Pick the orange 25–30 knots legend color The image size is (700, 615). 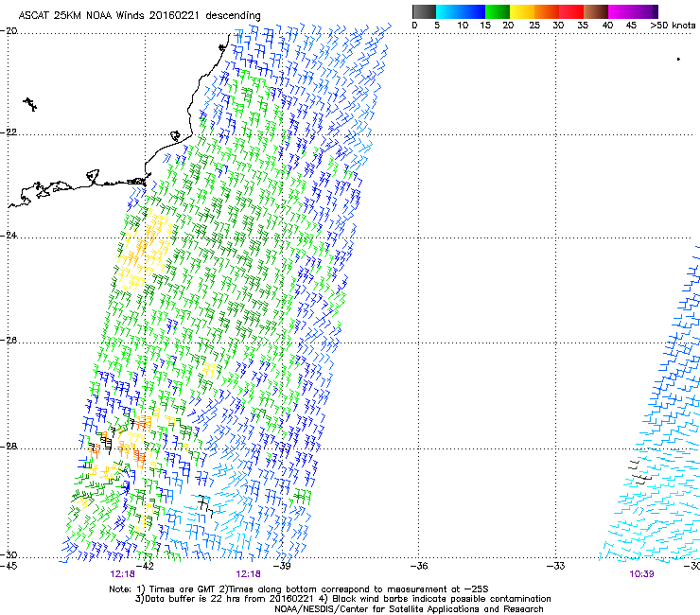547,11
